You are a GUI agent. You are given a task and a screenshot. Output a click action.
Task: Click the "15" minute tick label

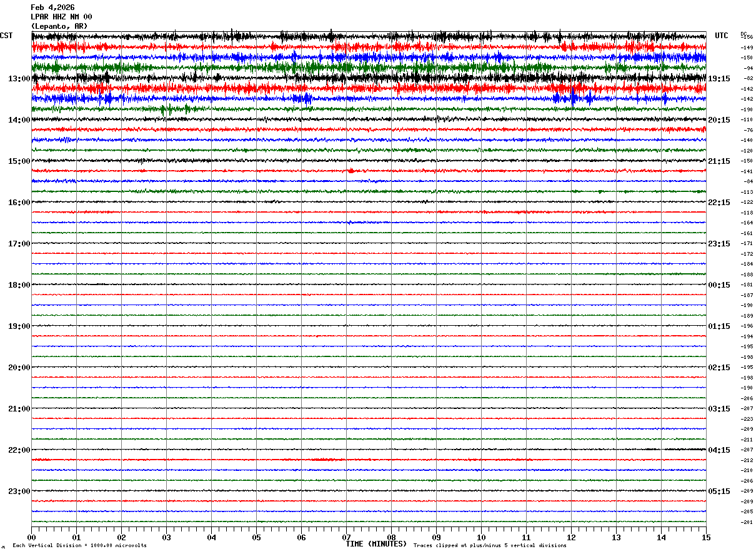point(706,537)
